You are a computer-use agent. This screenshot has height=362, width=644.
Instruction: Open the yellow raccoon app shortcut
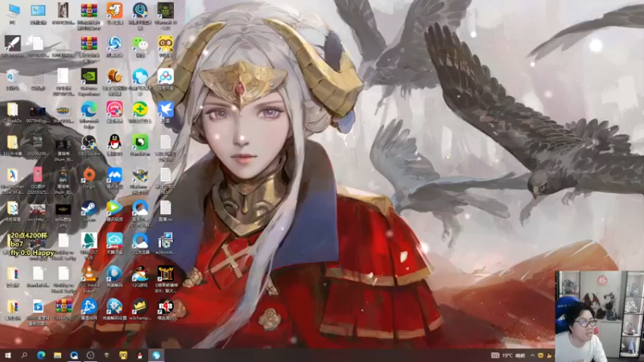165,43
